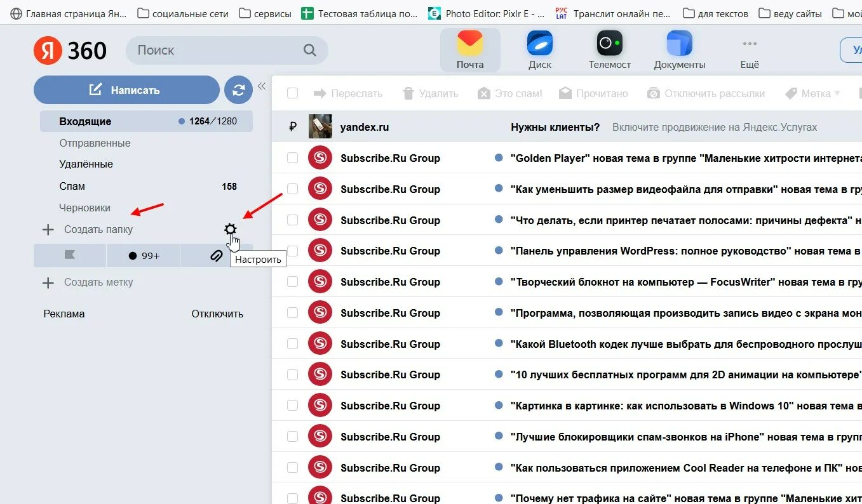Viewport: 862px width, 504px height.
Task: Filter messages with attachments paperclip
Action: coord(216,255)
